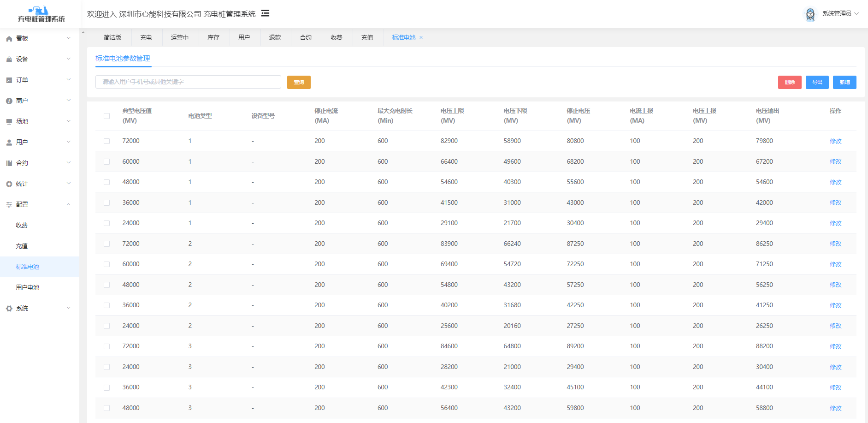Click the 场地 monitor icon in sidebar
Viewport: 868px width, 423px height.
pyautogui.click(x=9, y=122)
